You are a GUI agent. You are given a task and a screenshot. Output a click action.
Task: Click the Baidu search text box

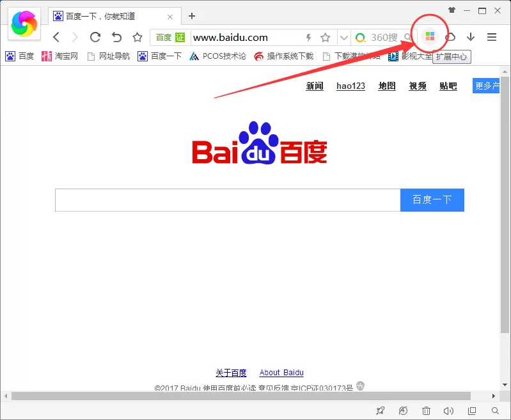pos(228,199)
